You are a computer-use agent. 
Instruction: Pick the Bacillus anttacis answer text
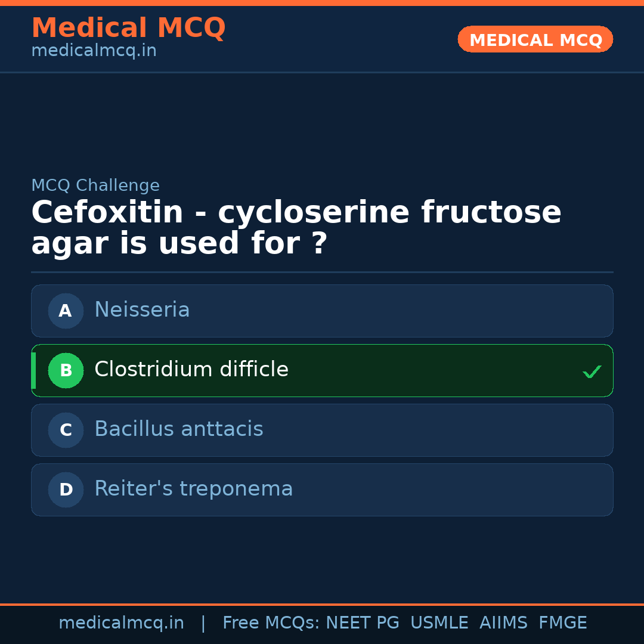(179, 429)
